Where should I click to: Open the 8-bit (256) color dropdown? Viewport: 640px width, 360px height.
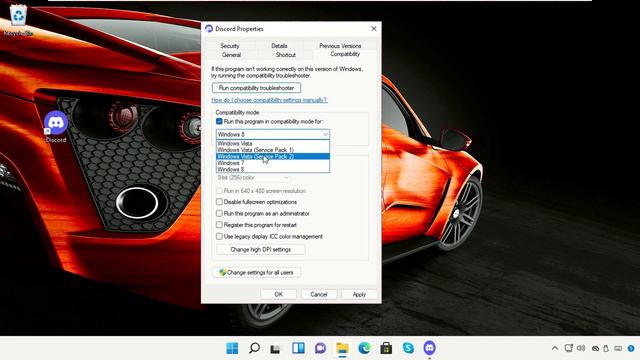(253, 178)
